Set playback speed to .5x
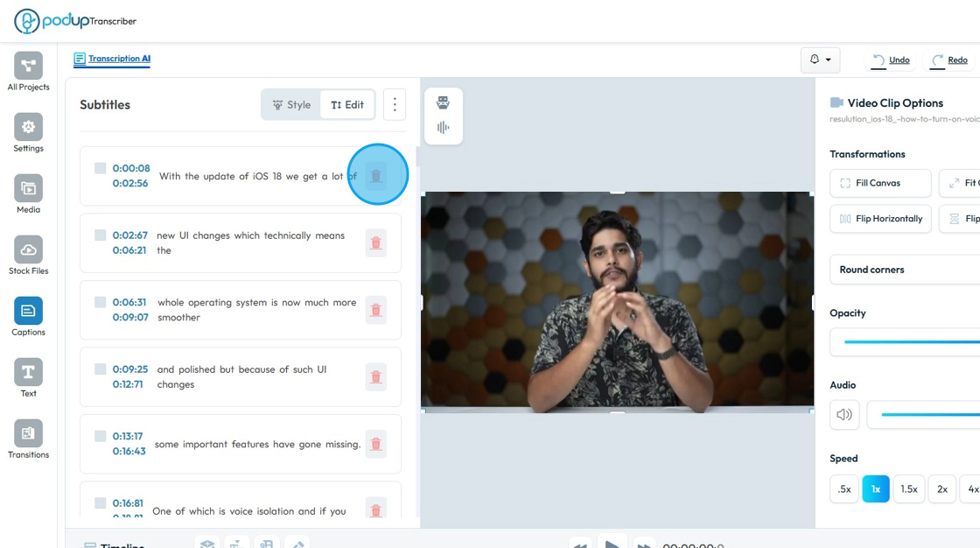The width and height of the screenshot is (980, 548). click(x=844, y=489)
